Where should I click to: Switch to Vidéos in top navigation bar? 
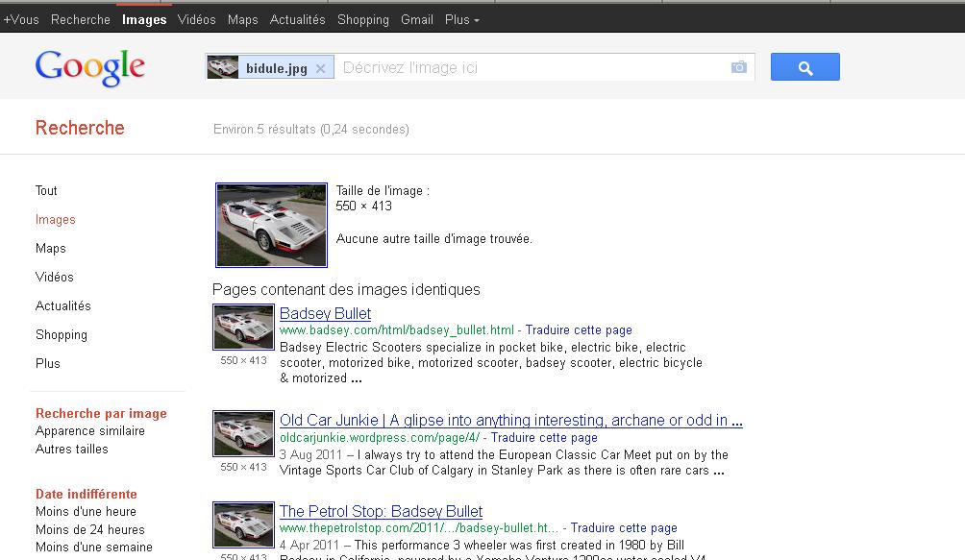(196, 19)
